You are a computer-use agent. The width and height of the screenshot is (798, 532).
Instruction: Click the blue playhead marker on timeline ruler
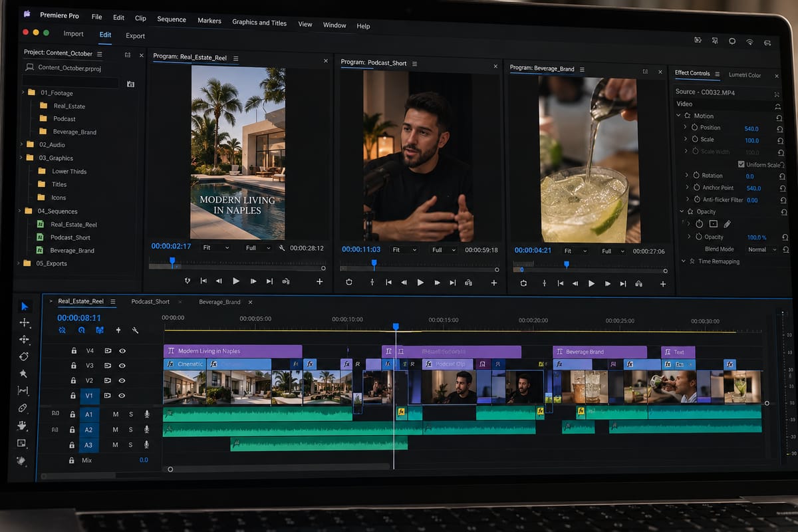coord(396,327)
